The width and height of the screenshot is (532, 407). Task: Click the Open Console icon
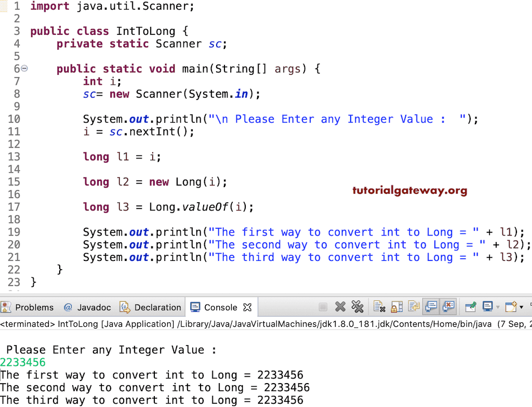coord(511,307)
